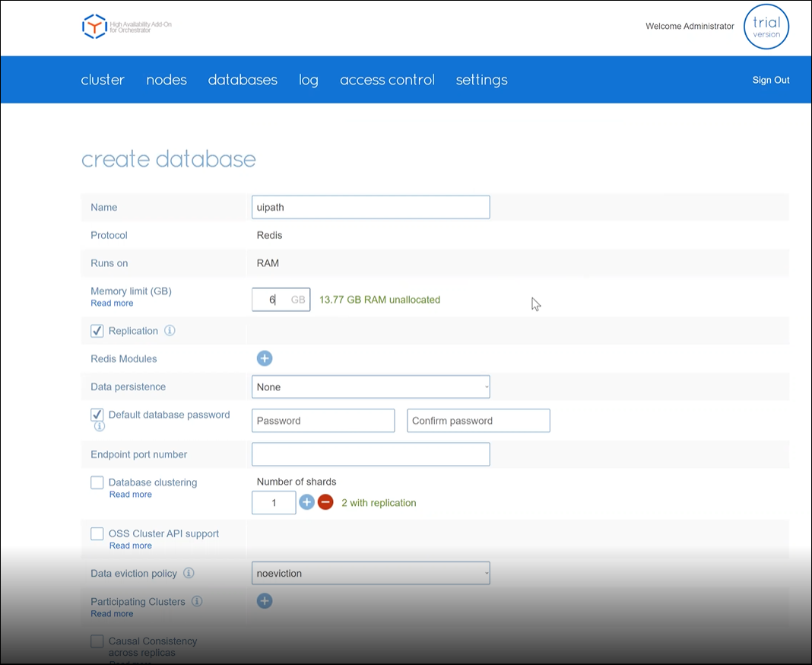
Task: Open the databases tab
Action: tap(243, 80)
